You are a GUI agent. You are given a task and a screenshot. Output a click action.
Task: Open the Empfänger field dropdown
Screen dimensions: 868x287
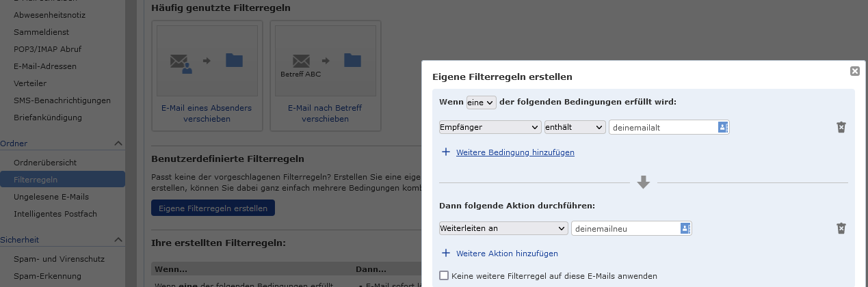tap(490, 127)
